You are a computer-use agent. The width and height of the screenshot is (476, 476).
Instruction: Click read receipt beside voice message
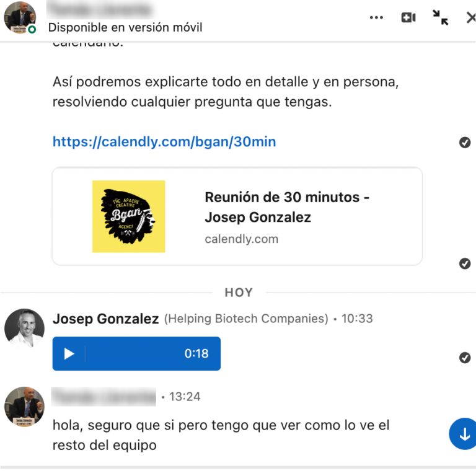coord(465,358)
